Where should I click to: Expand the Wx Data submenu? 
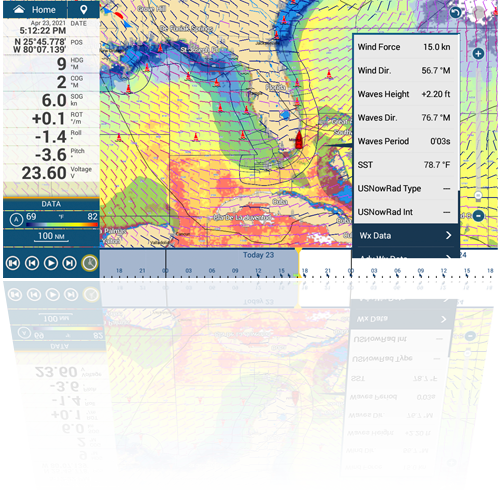(406, 235)
